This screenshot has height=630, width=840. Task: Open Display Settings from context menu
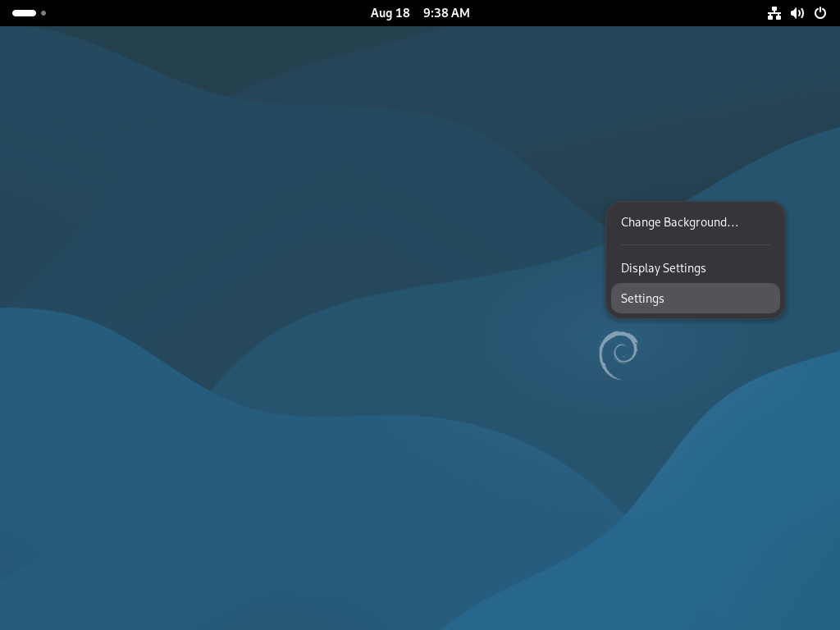click(695, 268)
